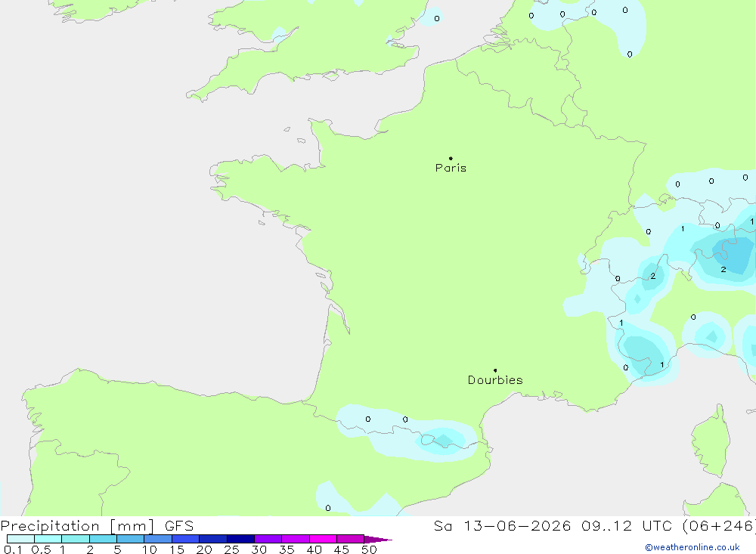This screenshot has height=554, width=756.
Task: Select the black marker dot above Dourbies
Action: pos(495,370)
